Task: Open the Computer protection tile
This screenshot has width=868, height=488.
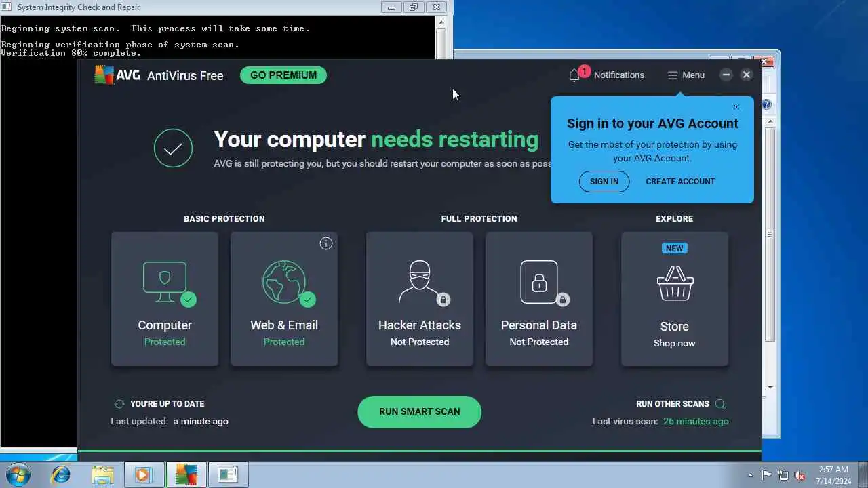Action: (x=165, y=299)
